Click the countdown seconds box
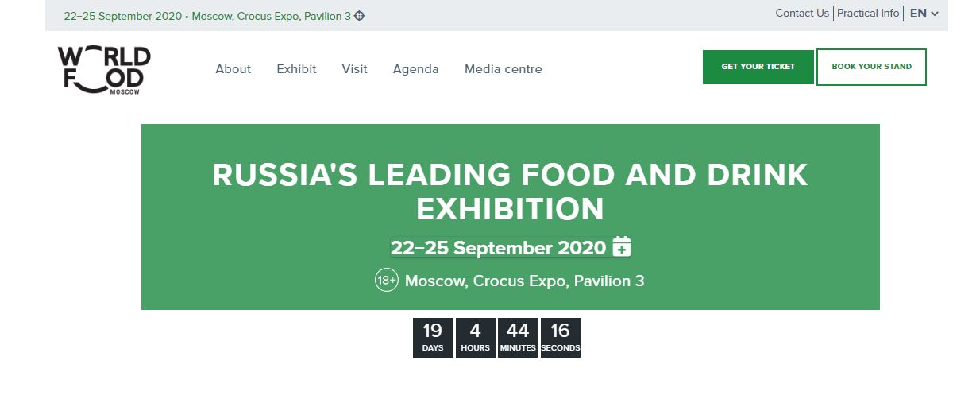The height and width of the screenshot is (403, 980). tap(560, 338)
